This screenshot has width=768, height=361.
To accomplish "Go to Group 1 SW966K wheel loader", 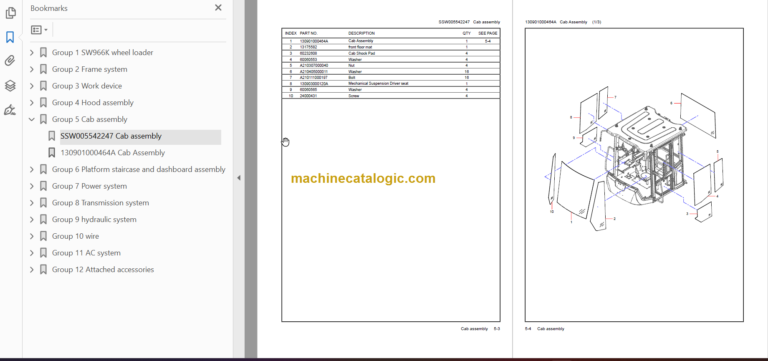I will 102,52.
